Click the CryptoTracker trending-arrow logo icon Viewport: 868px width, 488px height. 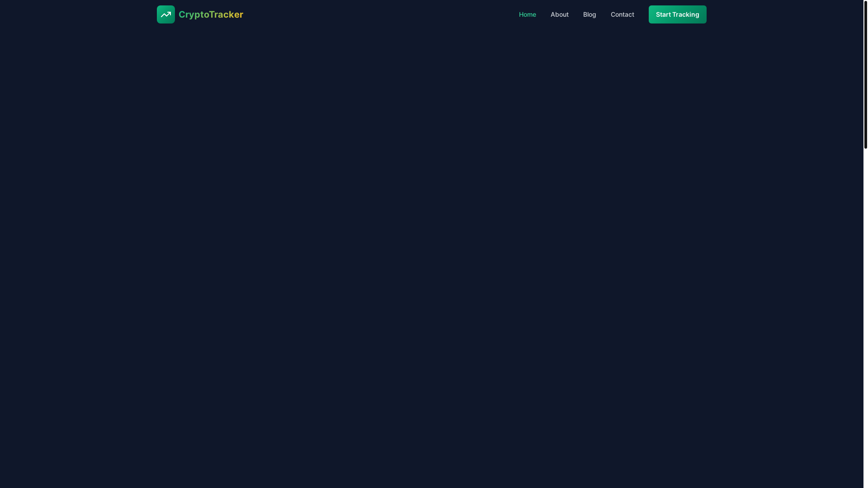[x=166, y=14]
